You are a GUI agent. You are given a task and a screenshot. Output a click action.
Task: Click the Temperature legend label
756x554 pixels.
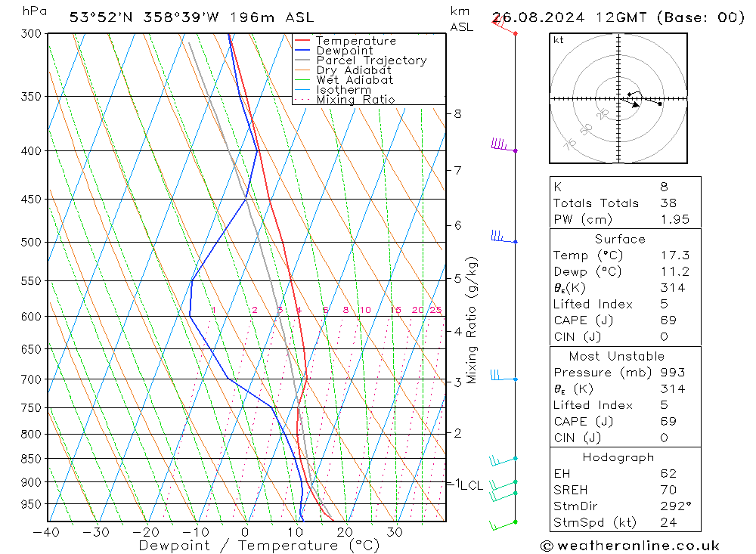tap(356, 41)
